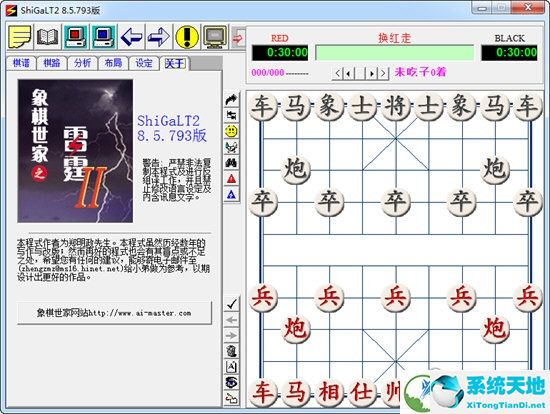Click the red triangle side icon
550x414 pixels.
tap(232, 179)
